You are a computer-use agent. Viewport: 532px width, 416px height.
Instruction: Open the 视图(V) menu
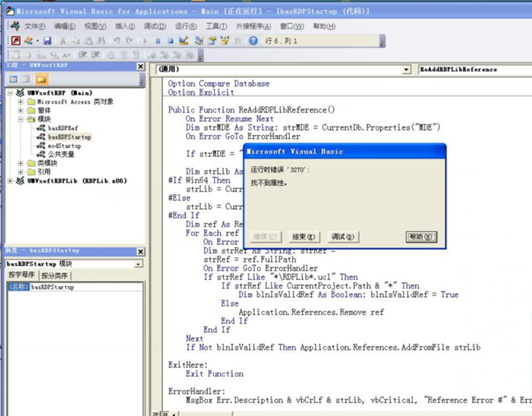pos(95,26)
